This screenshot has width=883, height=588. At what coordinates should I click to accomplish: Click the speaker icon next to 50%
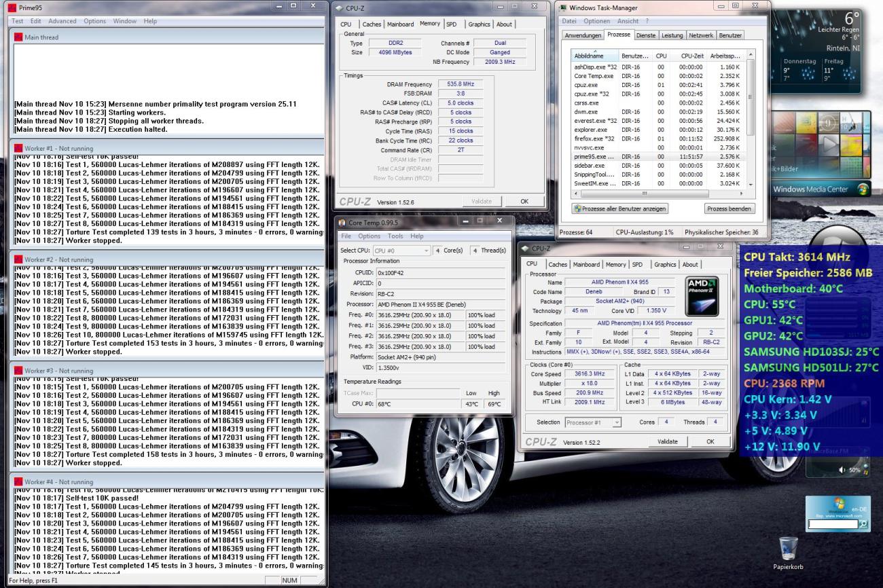844,470
